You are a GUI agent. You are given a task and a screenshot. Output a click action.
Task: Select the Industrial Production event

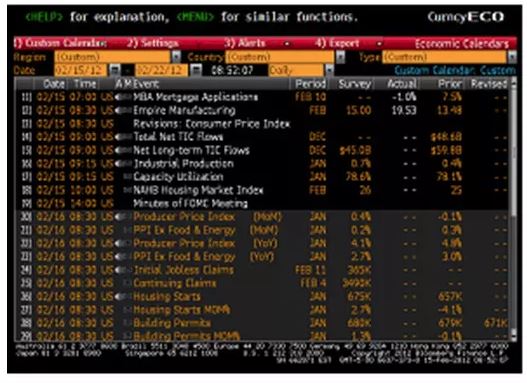point(183,164)
